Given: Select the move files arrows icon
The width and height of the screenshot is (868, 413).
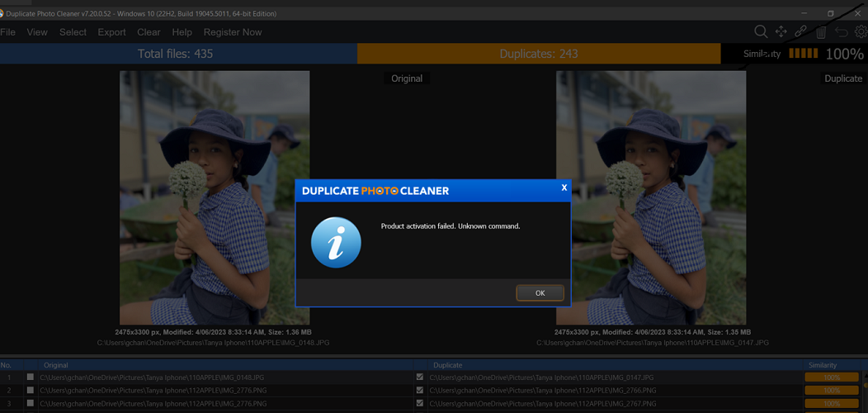Looking at the screenshot, I should tap(781, 31).
